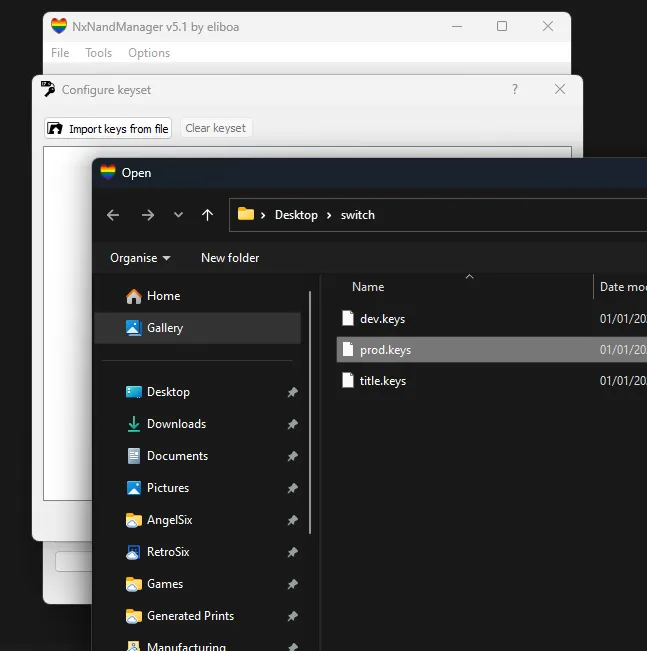647x651 pixels.
Task: Select the dev.keys file
Action: (x=382, y=319)
